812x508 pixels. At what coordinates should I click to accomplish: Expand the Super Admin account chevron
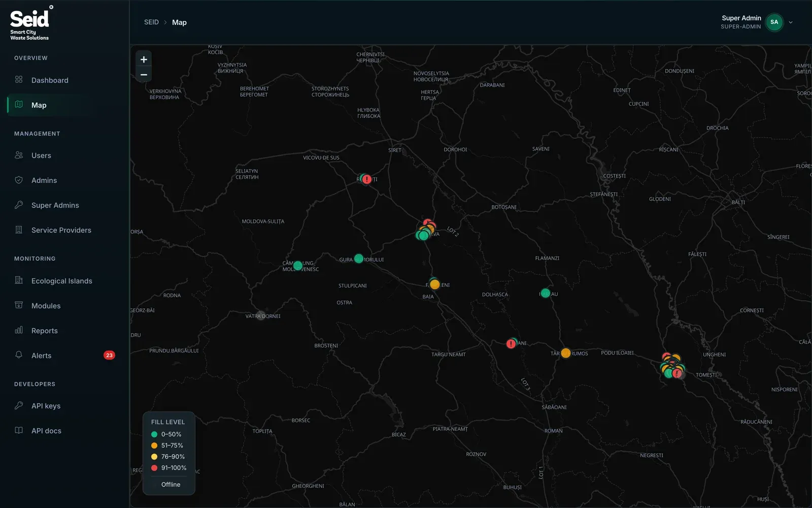tap(791, 22)
